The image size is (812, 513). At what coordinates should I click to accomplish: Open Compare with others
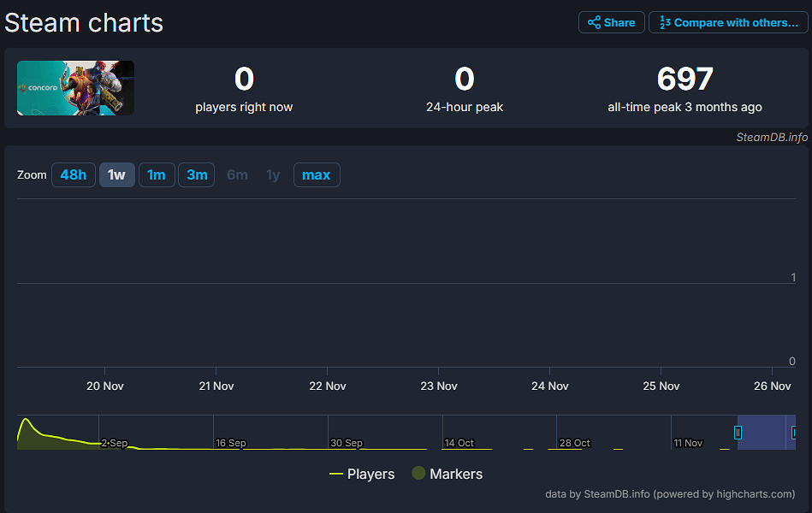click(x=727, y=22)
